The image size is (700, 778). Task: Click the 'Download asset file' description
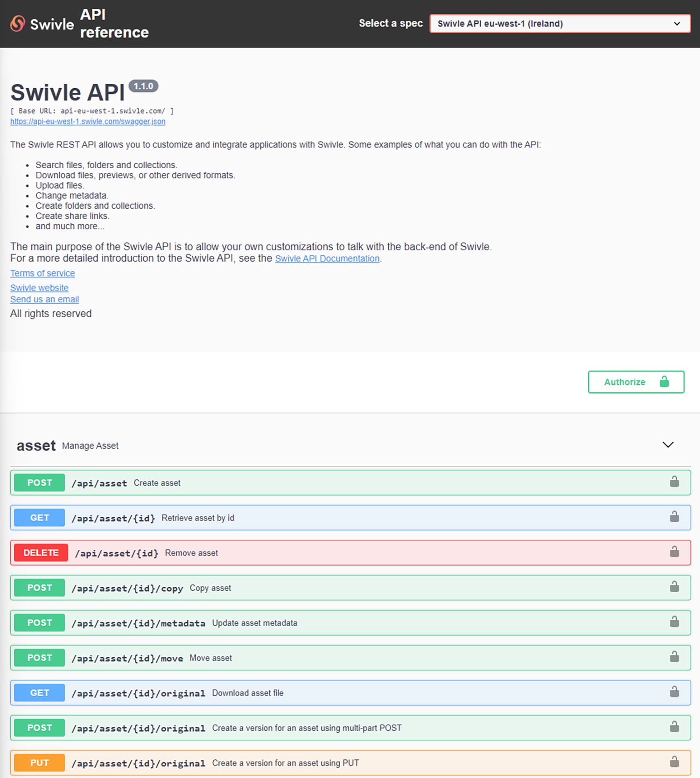tap(248, 693)
